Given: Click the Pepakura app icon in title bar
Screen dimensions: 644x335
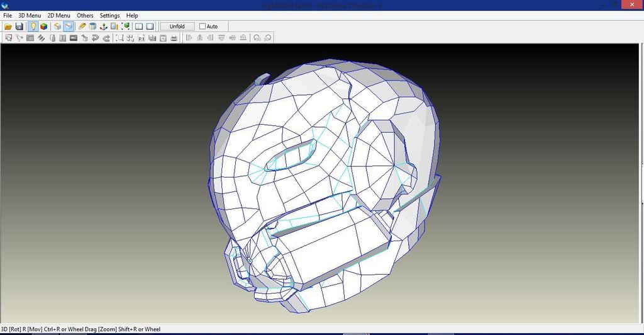Looking at the screenshot, I should coord(5,5).
